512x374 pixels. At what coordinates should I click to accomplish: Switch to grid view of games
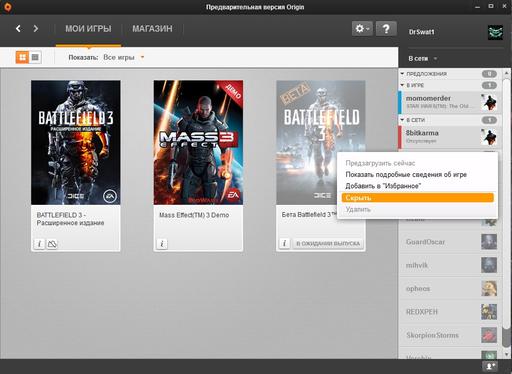pos(22,57)
